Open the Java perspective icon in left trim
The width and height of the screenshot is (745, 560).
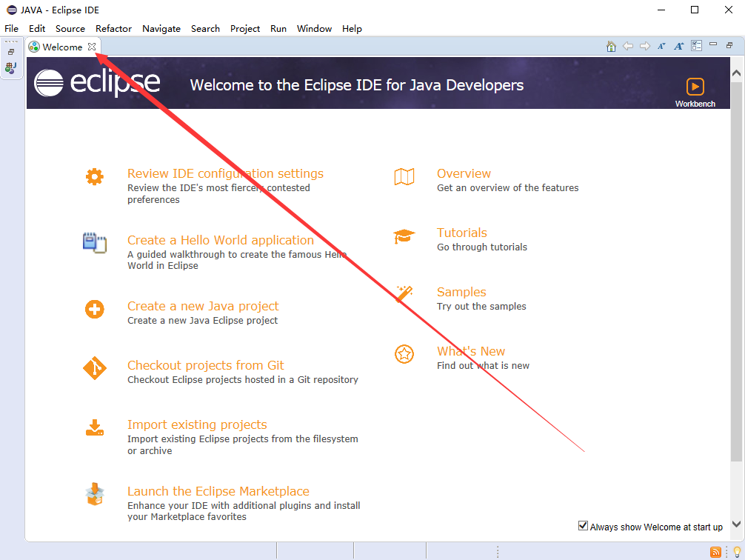(11, 68)
